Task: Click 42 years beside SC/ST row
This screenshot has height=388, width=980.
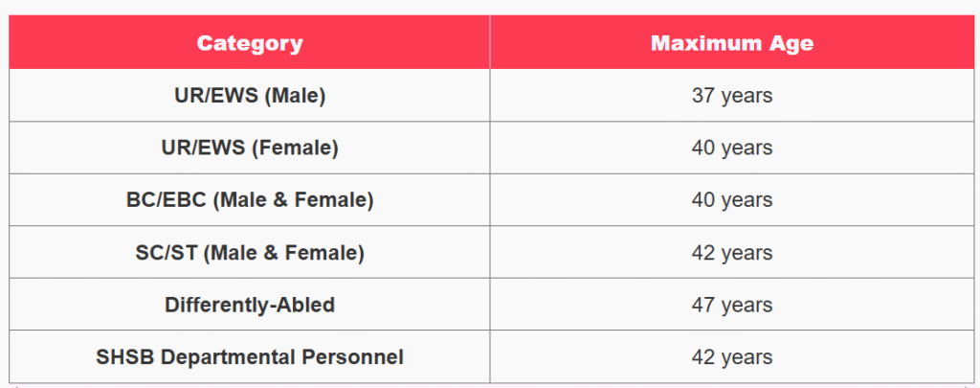Action: (x=732, y=253)
